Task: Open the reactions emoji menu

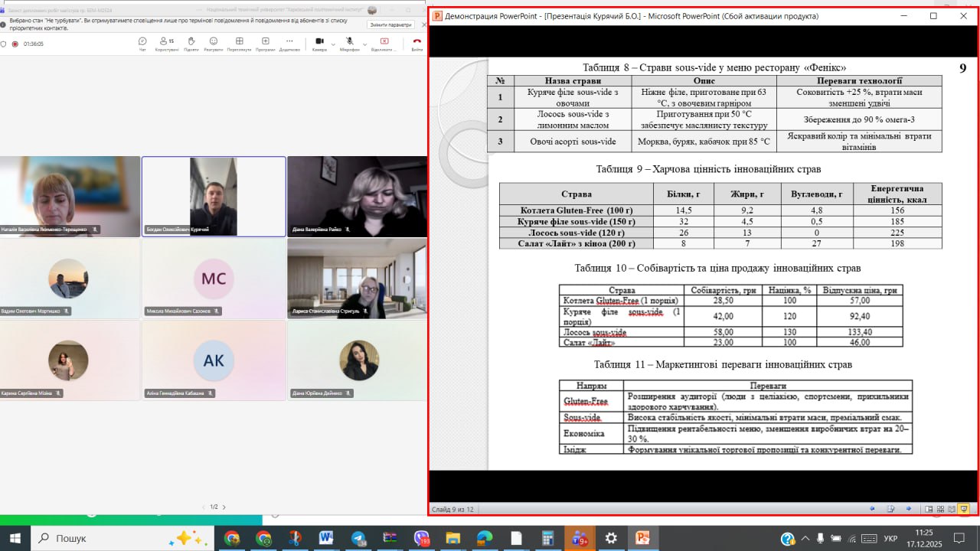Action: tap(214, 43)
